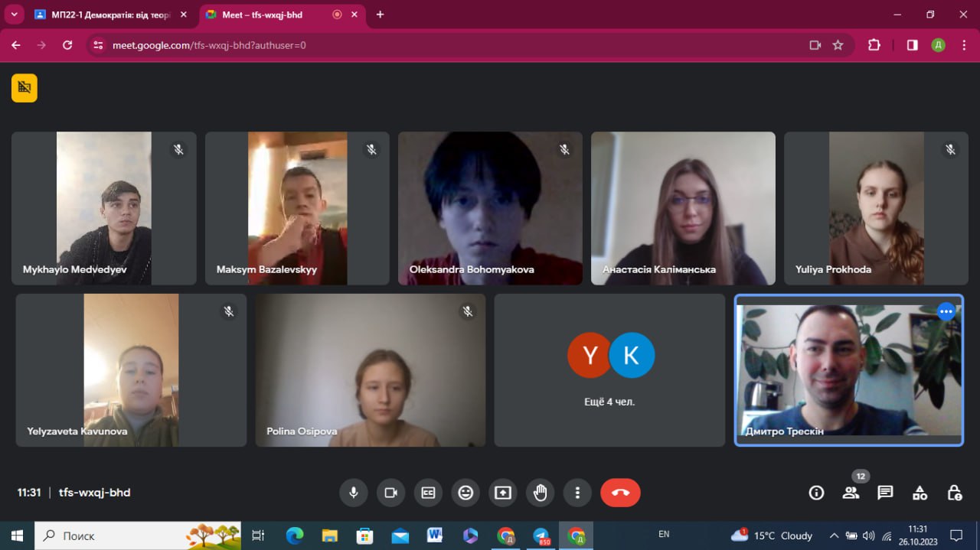Click the 15°C Cloudy weather widget
Image resolution: width=980 pixels, height=550 pixels.
772,535
